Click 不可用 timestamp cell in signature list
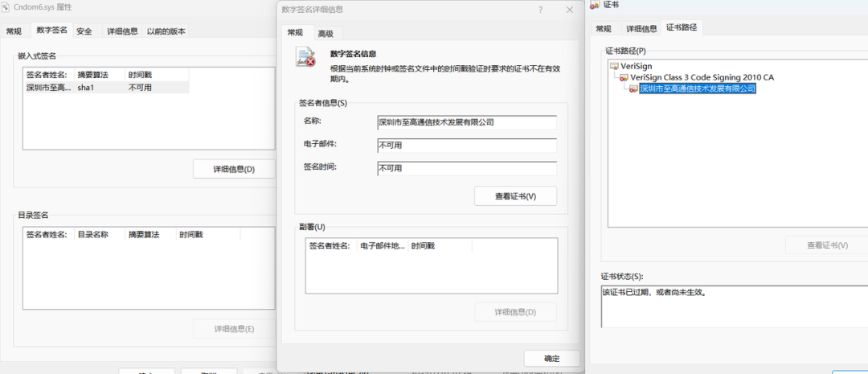Image resolution: width=868 pixels, height=374 pixels. pos(140,88)
